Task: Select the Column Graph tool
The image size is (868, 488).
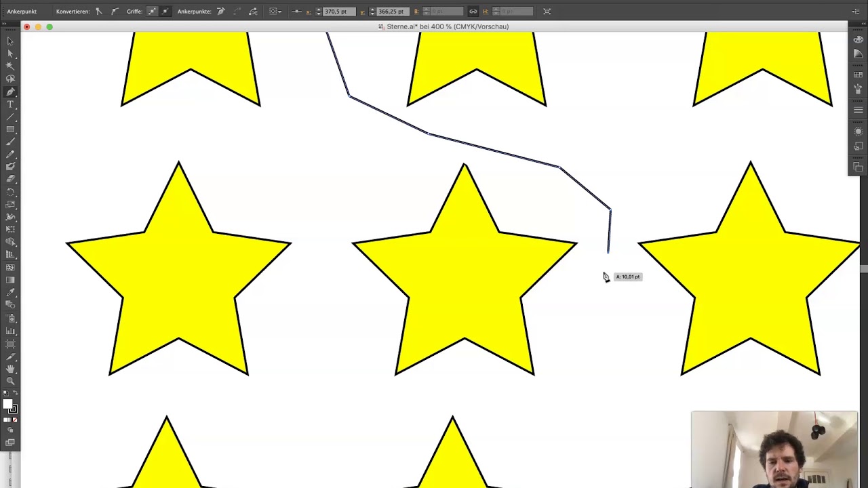Action: coord(10,331)
